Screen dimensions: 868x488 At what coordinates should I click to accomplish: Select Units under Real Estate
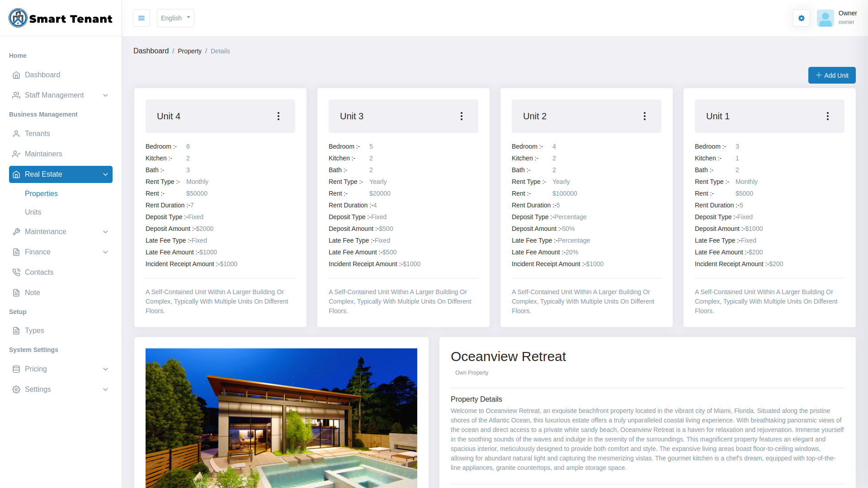point(33,212)
